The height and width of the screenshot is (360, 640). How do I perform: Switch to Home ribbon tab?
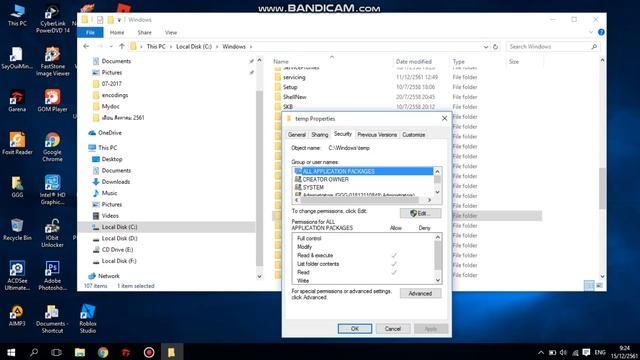(117, 32)
